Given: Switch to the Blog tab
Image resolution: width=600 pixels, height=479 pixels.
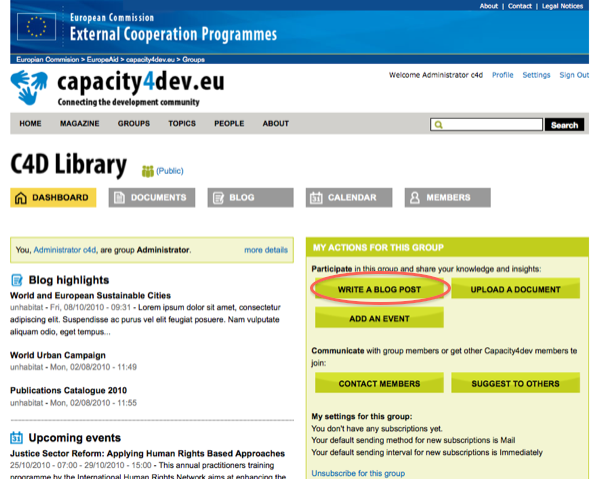Looking at the screenshot, I should click(250, 198).
